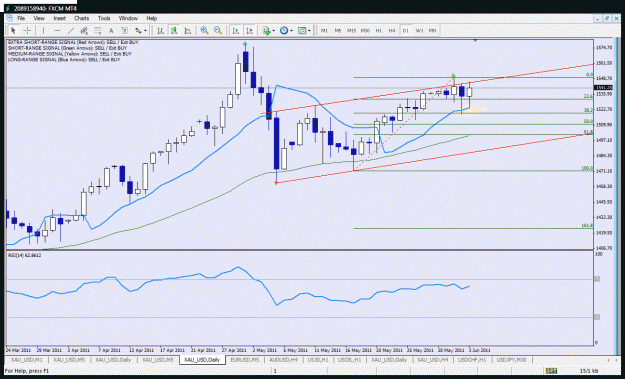
Task: Switch to the USDJPY,M30 chart tab
Action: click(511, 360)
